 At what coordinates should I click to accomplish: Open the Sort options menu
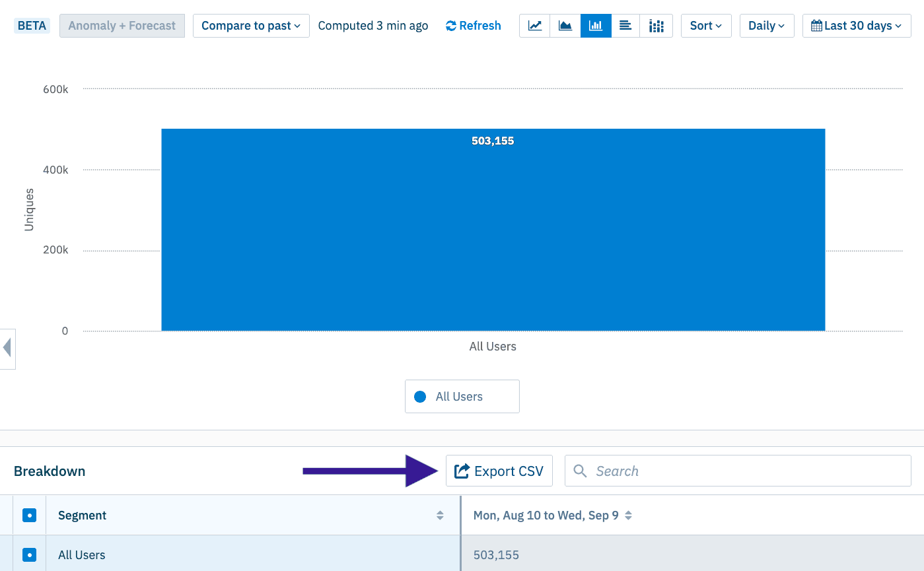706,25
